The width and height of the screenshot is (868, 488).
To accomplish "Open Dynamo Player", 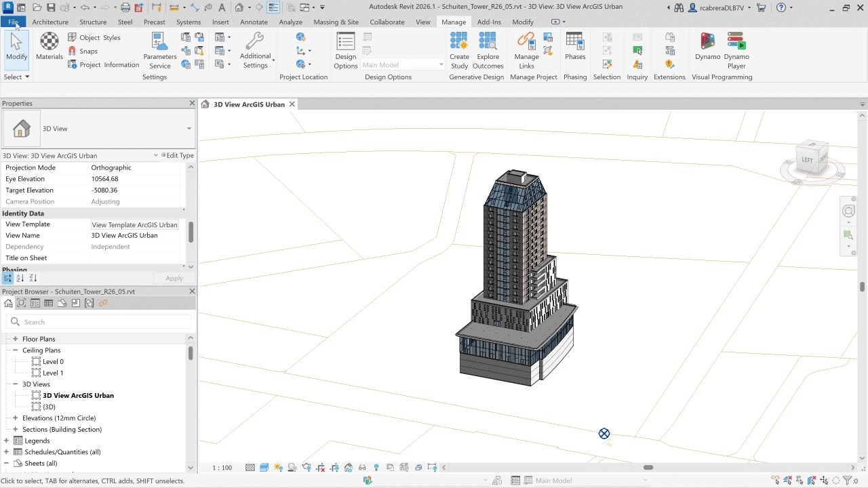I will [x=736, y=46].
